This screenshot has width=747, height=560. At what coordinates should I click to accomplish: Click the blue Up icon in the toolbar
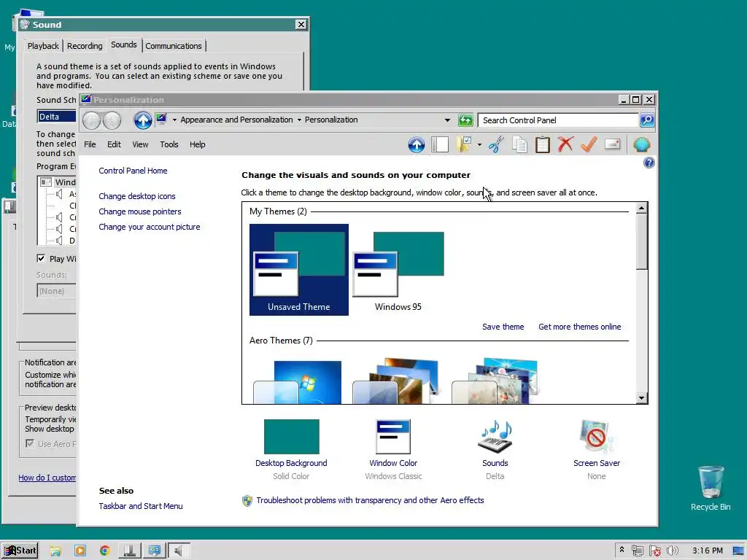[417, 144]
